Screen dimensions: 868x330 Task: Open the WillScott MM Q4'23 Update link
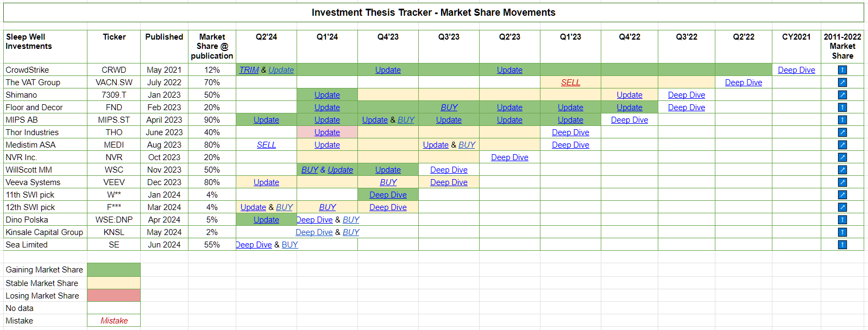[388, 170]
